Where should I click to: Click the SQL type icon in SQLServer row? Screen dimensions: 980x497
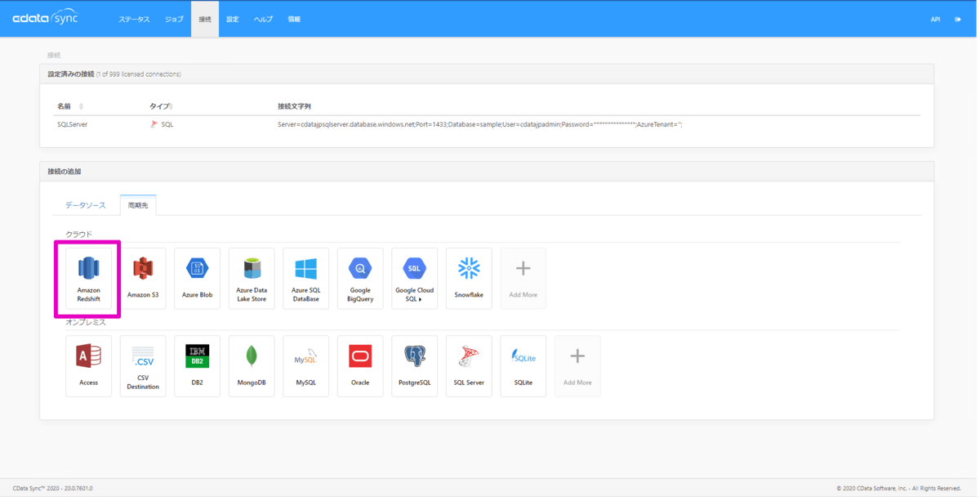154,124
